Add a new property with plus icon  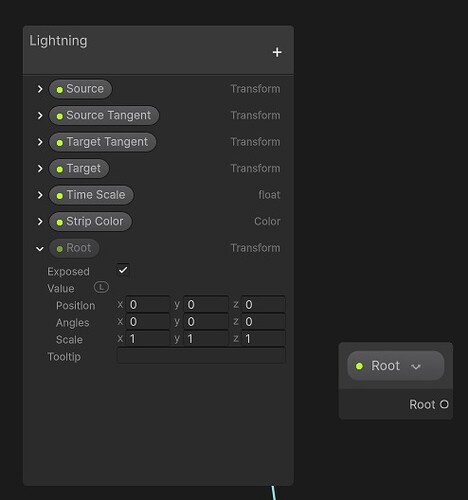coord(277,52)
